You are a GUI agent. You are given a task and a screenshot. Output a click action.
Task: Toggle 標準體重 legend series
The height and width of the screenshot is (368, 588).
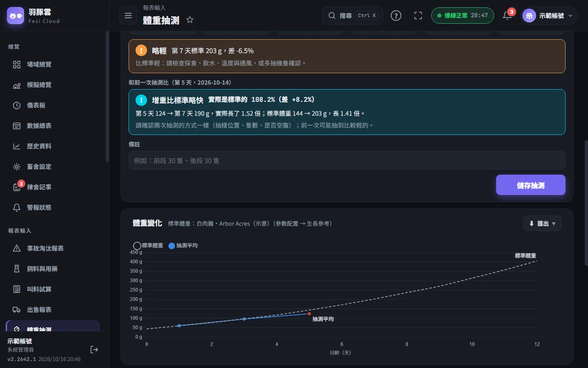tap(148, 245)
